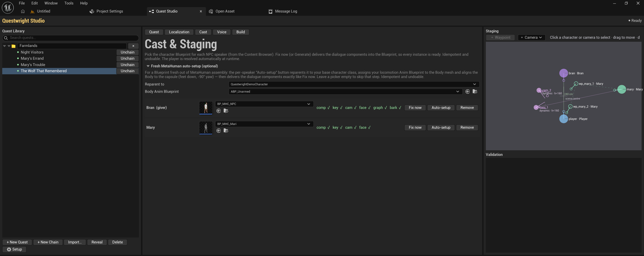Switch to the Build tab

[x=241, y=32]
